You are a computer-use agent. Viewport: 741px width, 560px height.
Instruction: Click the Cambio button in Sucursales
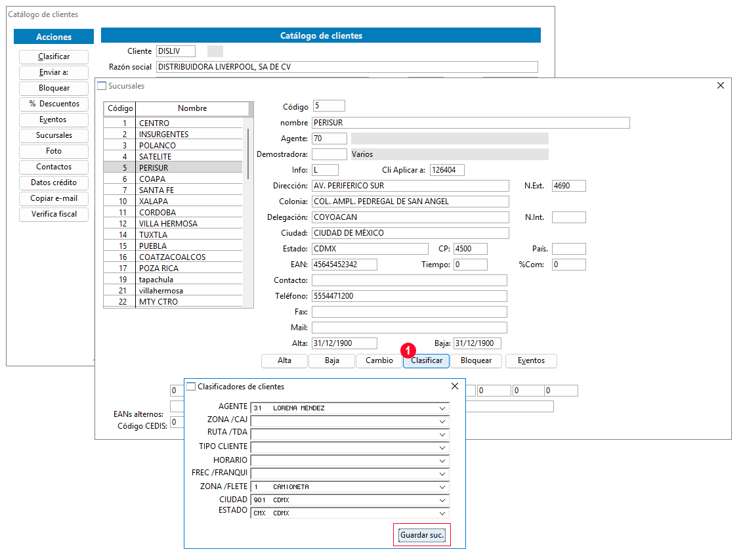click(379, 360)
